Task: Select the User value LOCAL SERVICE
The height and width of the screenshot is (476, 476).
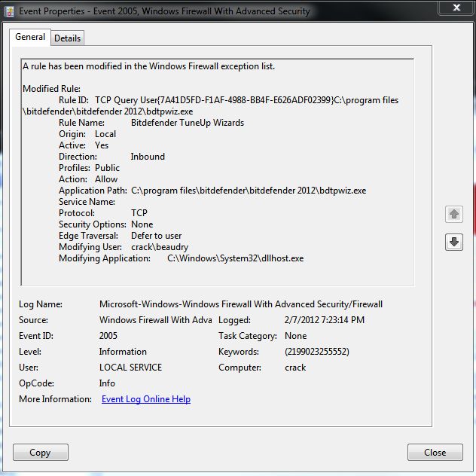Action: click(130, 368)
